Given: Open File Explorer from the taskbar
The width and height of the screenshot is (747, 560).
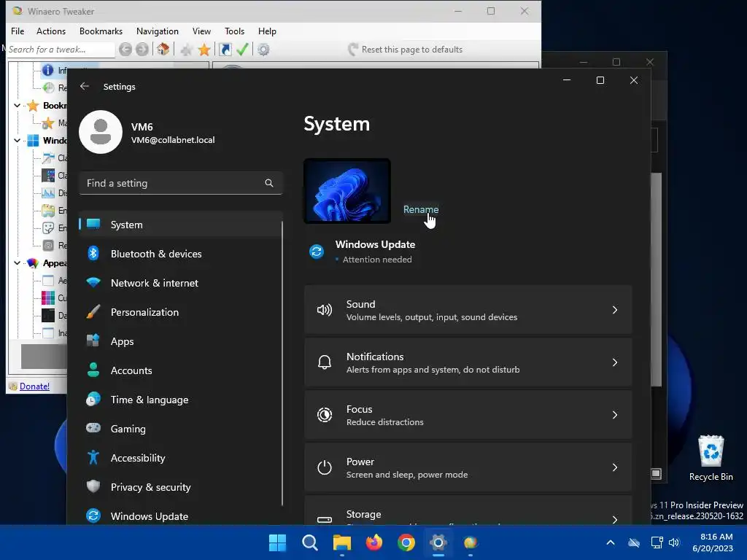Looking at the screenshot, I should [x=342, y=542].
